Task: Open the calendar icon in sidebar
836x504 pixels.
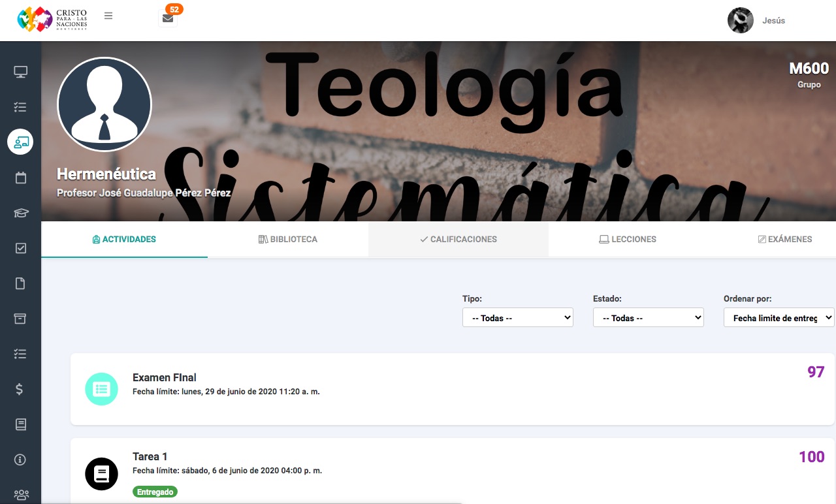Action: (20, 178)
